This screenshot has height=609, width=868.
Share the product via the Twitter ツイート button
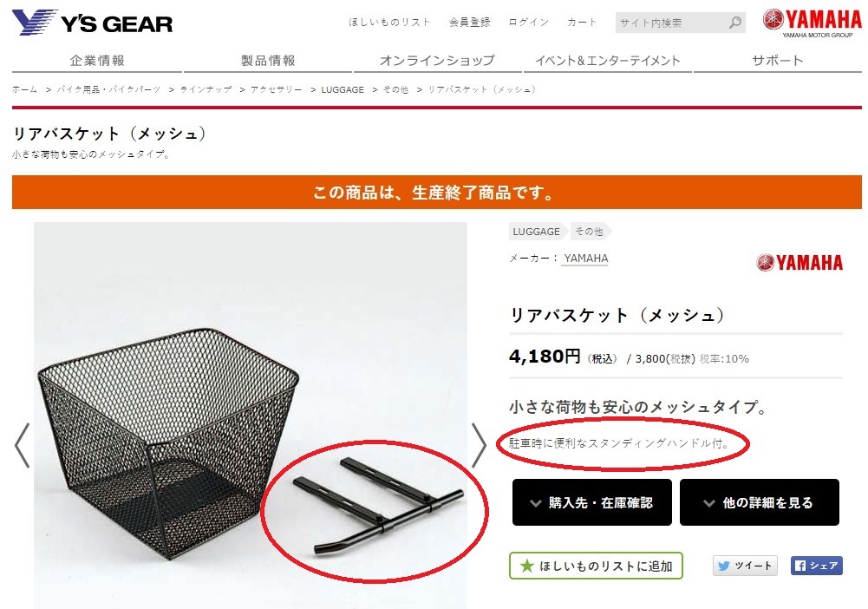(x=745, y=566)
